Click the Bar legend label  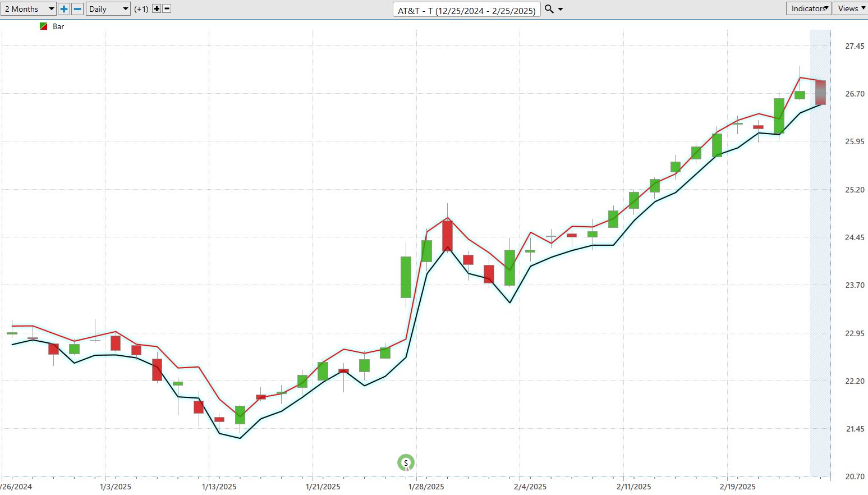(58, 26)
